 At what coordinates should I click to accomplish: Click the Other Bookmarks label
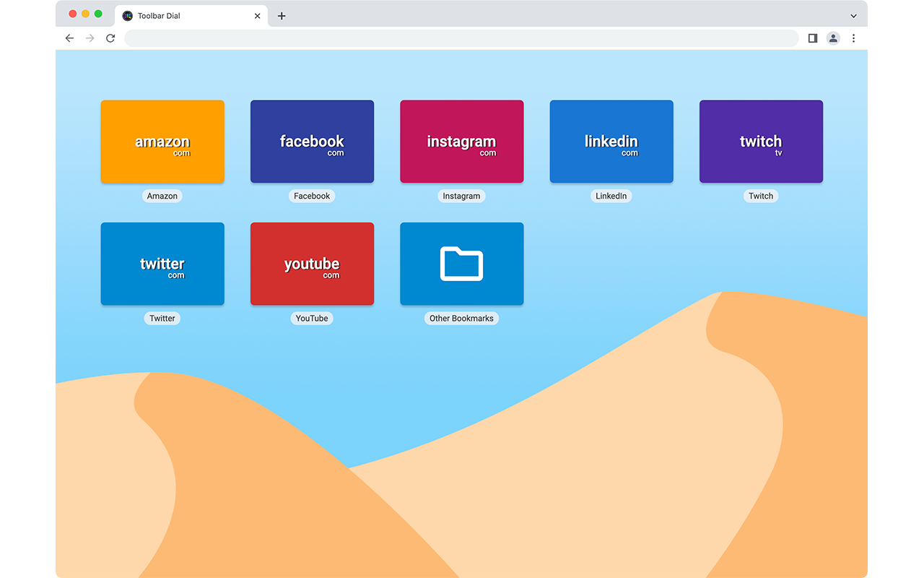[462, 318]
